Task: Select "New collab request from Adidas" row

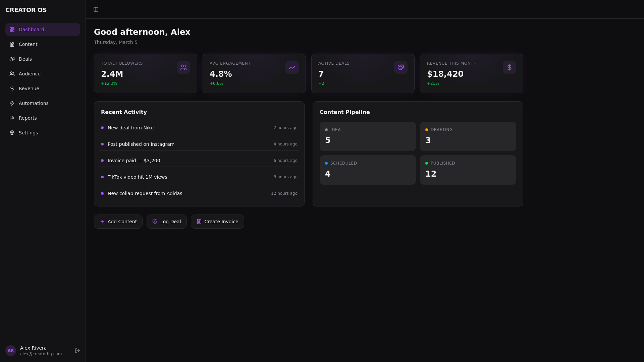Action: 199,193
